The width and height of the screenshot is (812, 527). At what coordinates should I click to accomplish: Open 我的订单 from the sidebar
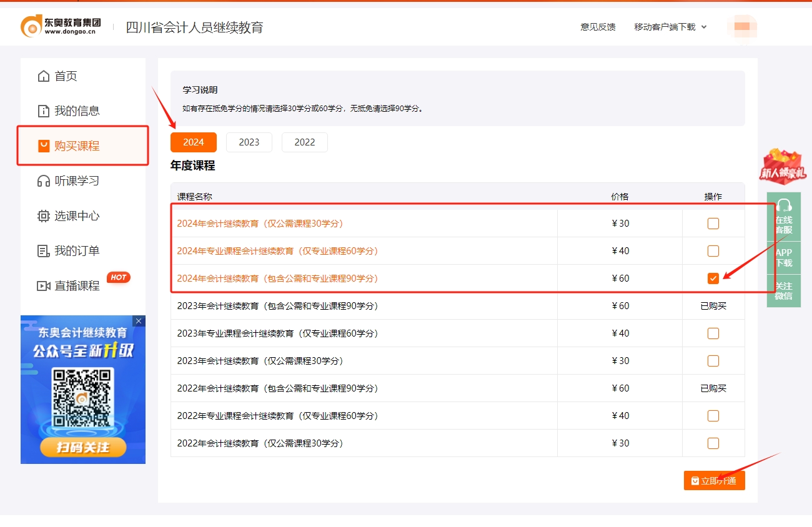[x=42, y=251]
